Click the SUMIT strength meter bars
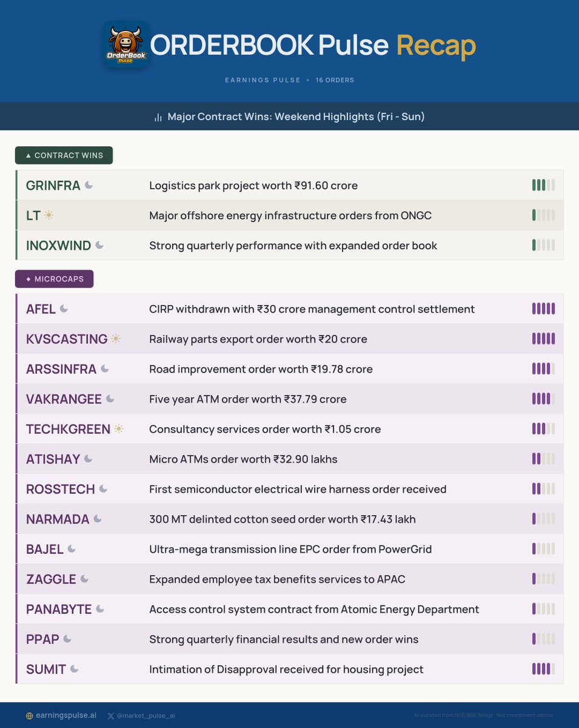 [x=543, y=669]
